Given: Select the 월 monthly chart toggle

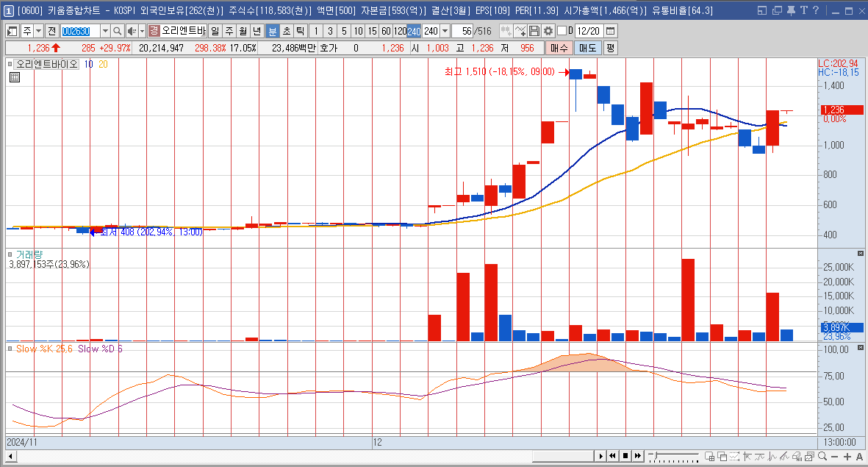Looking at the screenshot, I should (243, 31).
